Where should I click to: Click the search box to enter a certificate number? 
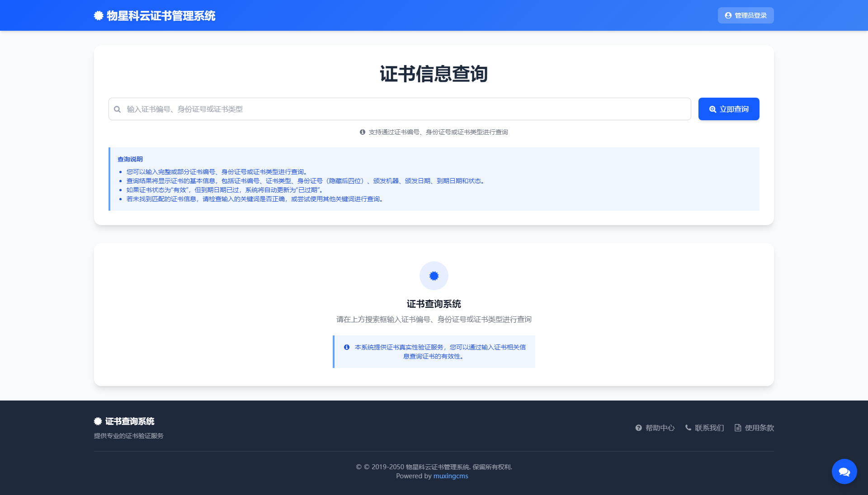[400, 109]
